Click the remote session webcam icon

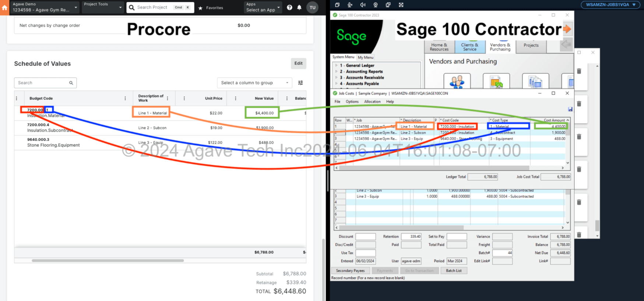(376, 5)
